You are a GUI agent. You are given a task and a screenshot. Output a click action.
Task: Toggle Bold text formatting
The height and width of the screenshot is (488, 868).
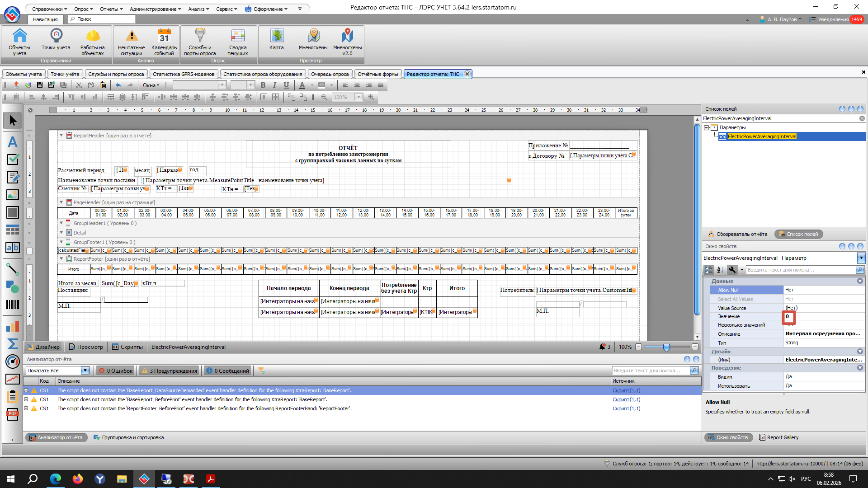click(x=263, y=85)
